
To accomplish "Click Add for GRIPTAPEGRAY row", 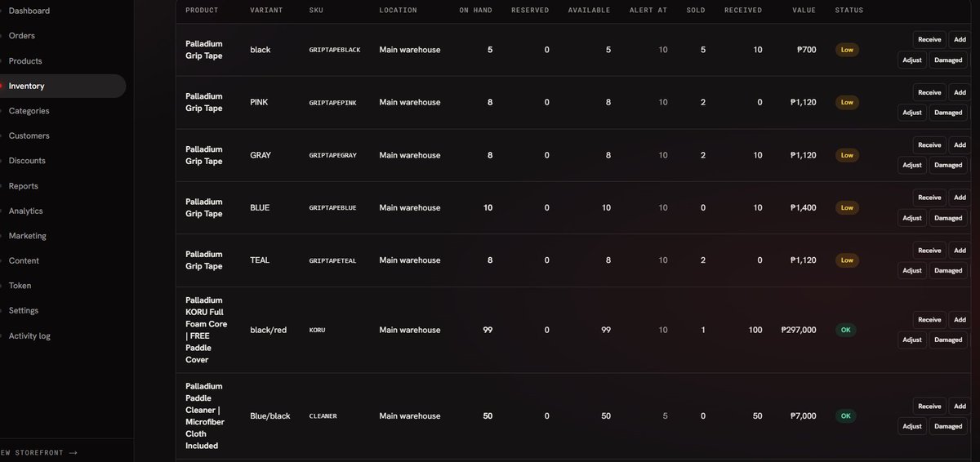I will pos(960,144).
